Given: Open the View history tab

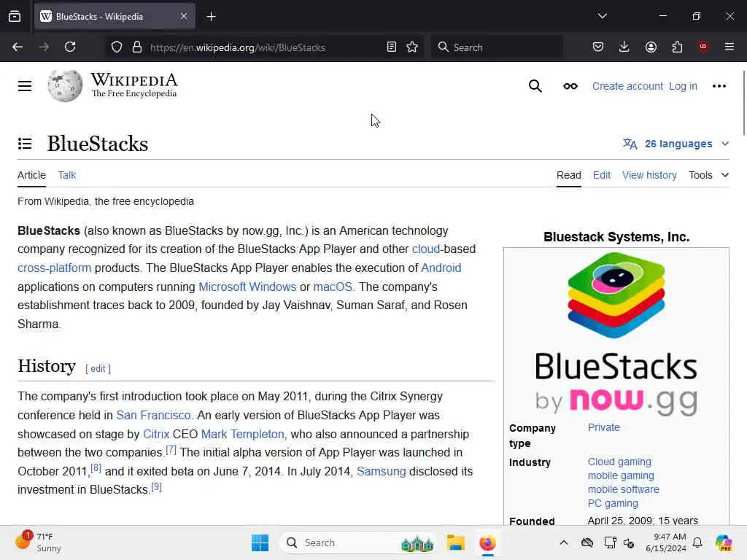Looking at the screenshot, I should (649, 175).
